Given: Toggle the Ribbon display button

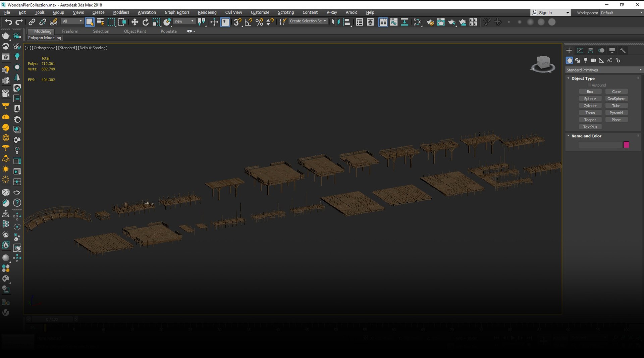Looking at the screenshot, I should click(383, 22).
